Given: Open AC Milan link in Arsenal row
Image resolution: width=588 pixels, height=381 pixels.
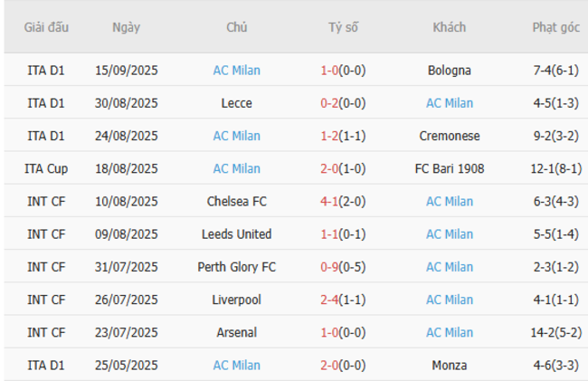Looking at the screenshot, I should click(x=450, y=332).
